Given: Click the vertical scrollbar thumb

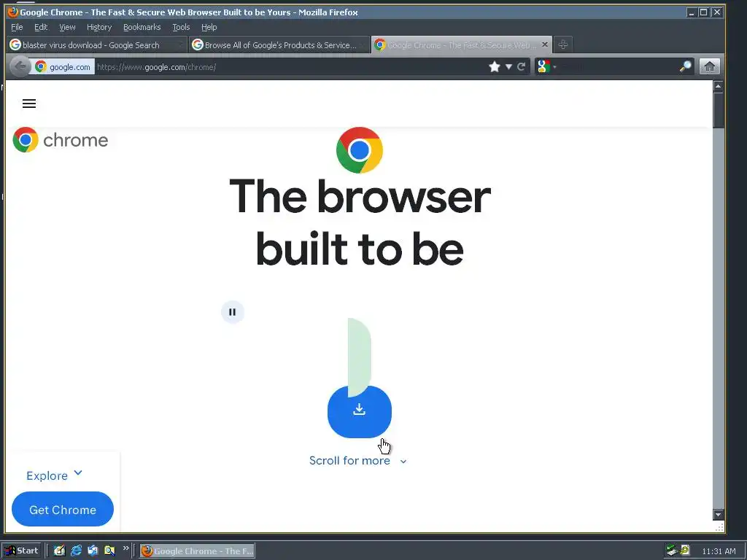Looking at the screenshot, I should [x=718, y=110].
